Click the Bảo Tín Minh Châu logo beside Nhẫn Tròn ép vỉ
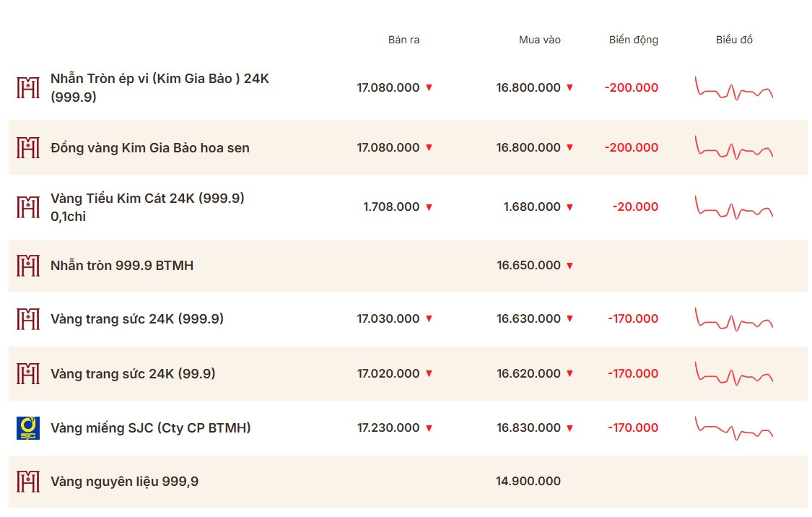 pyautogui.click(x=27, y=87)
